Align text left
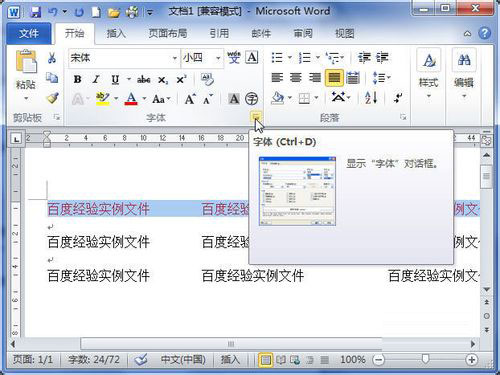Screen dimensions: 500x375 click(x=277, y=78)
